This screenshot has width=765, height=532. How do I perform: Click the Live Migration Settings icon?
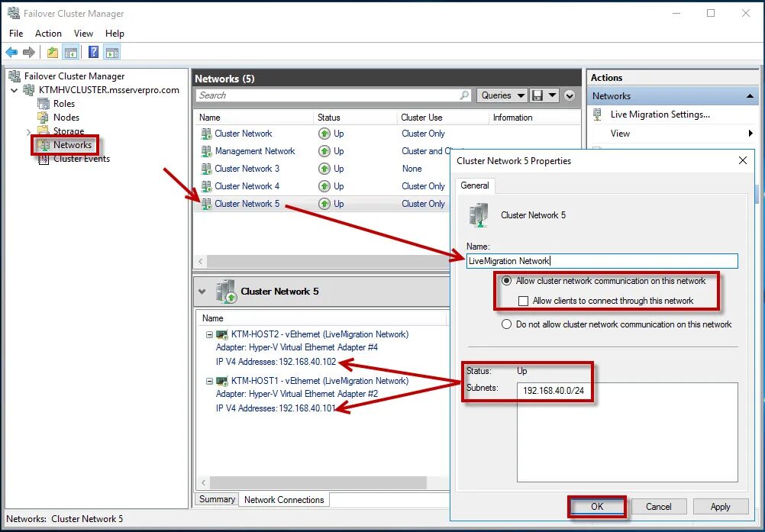(598, 114)
